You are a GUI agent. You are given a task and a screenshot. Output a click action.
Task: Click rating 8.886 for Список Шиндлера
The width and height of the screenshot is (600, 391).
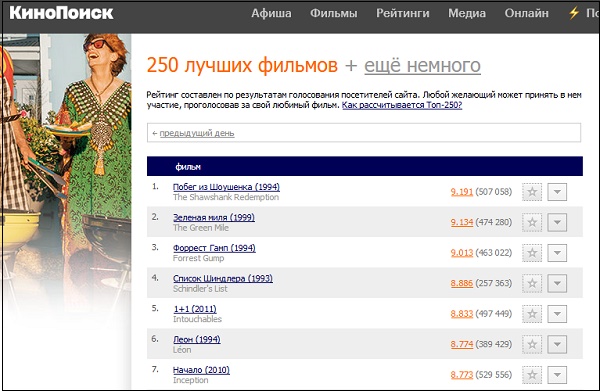click(x=461, y=283)
